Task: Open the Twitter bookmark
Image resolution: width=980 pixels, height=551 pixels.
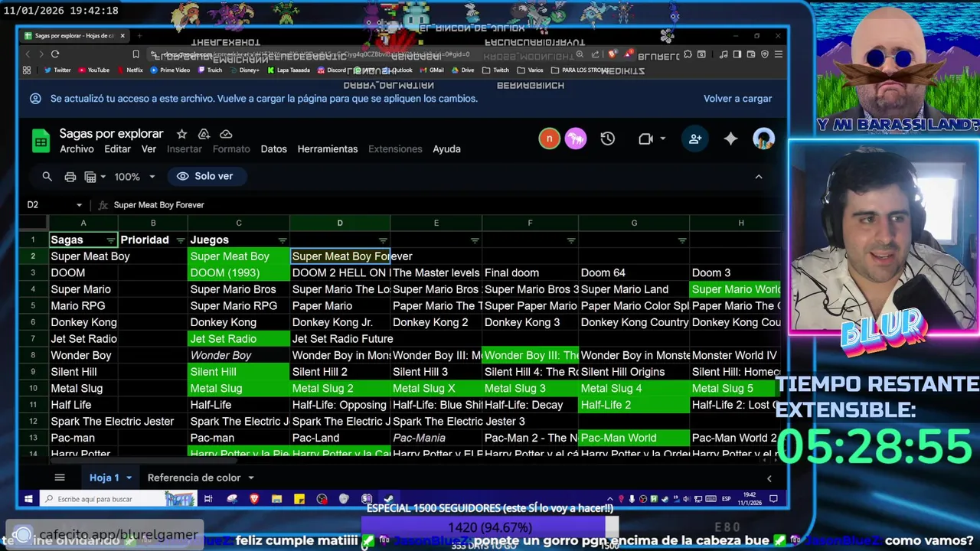Action: 57,70
